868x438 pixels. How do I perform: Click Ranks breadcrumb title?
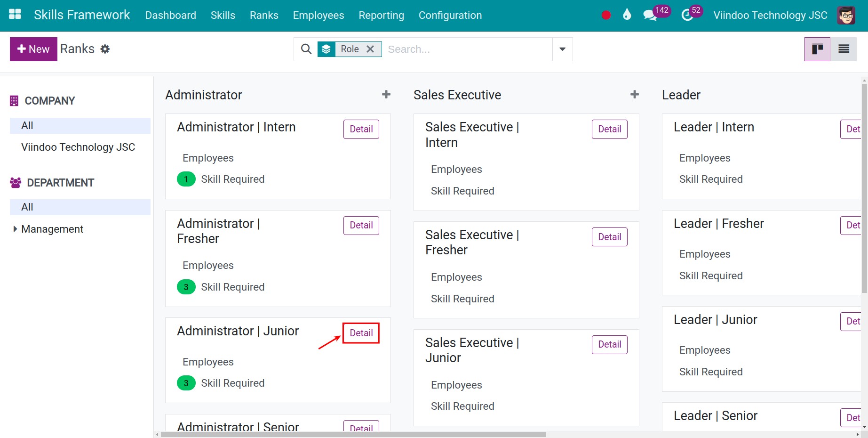click(77, 49)
